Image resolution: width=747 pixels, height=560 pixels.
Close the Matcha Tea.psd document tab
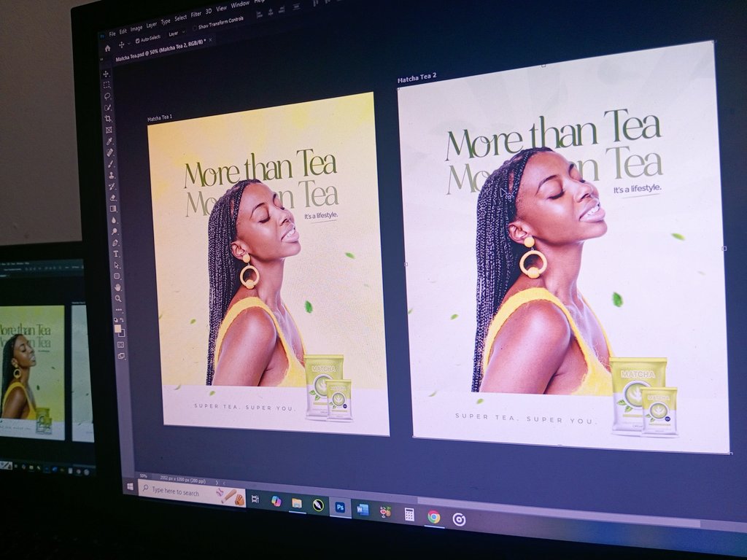(211, 40)
